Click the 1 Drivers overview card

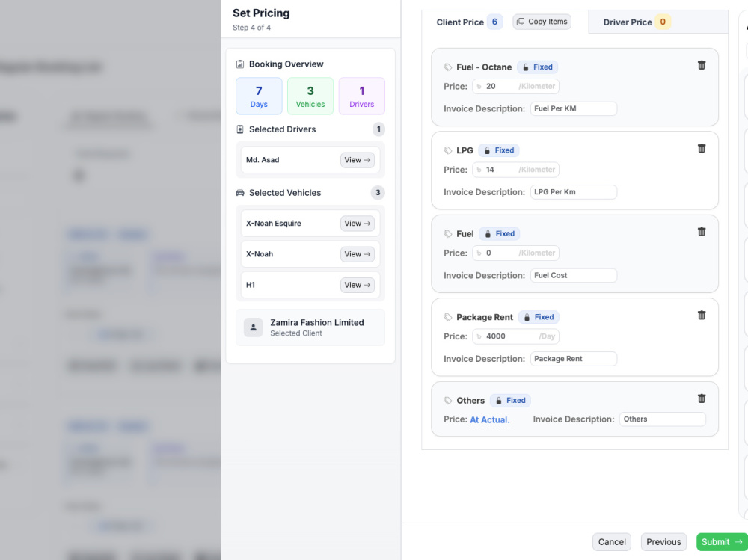click(361, 96)
